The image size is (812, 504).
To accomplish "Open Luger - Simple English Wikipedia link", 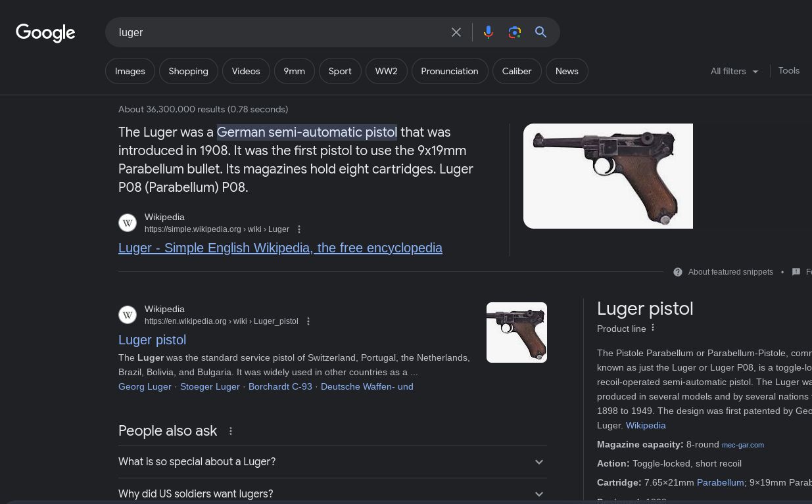I will 280,248.
